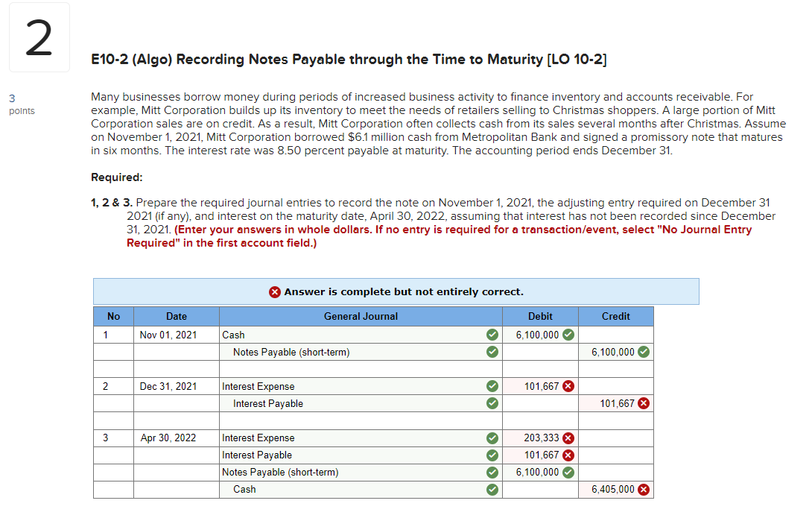Click green check beside Interest Payable in entry 3
The image size is (812, 521).
492,455
